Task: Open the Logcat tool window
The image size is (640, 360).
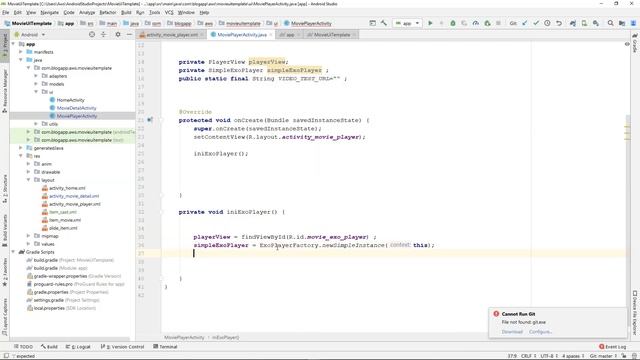Action: (78, 347)
